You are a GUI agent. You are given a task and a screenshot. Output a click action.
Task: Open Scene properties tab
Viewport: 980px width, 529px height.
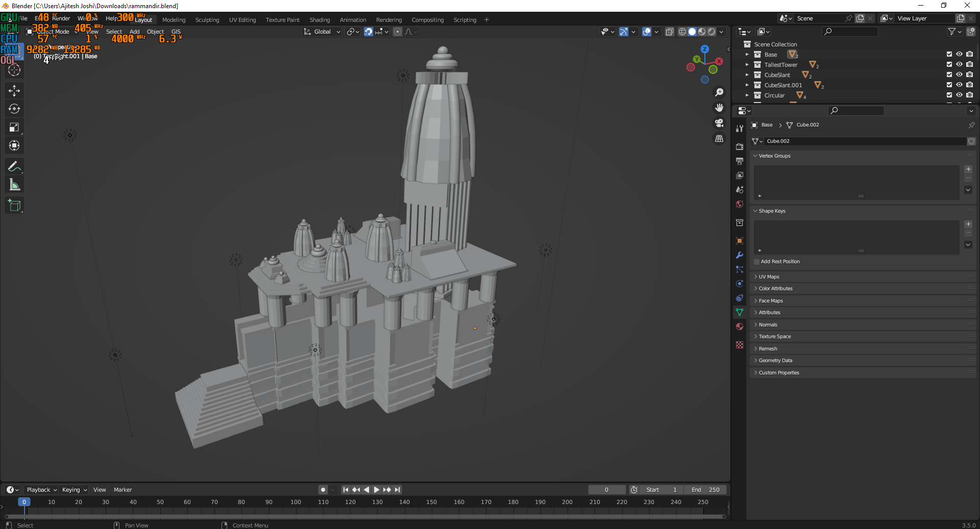point(740,189)
